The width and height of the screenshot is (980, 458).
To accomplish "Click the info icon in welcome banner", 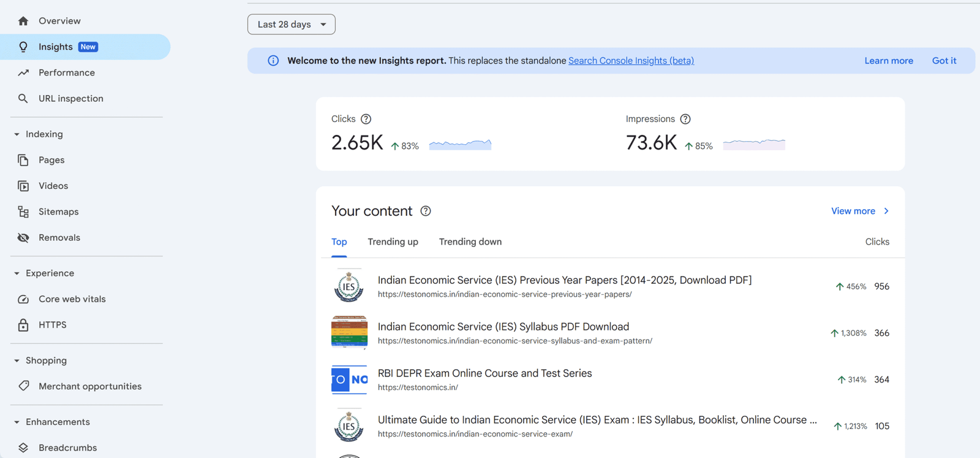I will 273,61.
